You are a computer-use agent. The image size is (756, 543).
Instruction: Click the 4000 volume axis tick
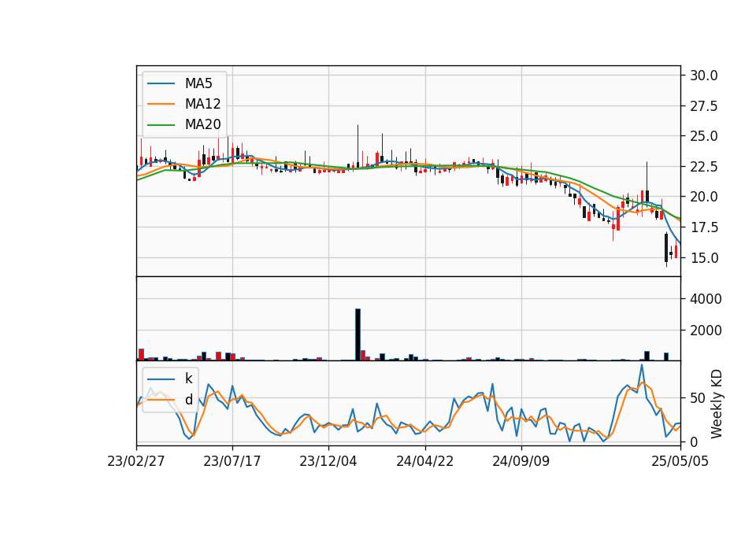coord(706,299)
